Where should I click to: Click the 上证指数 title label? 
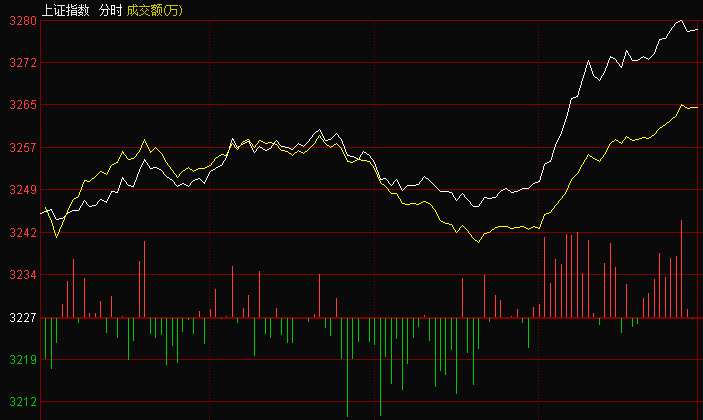tap(65, 10)
